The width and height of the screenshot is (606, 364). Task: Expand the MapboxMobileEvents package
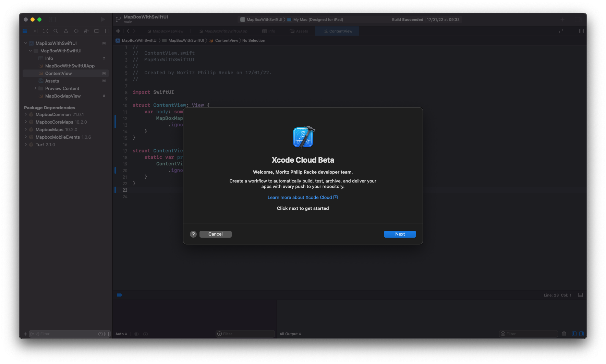26,137
